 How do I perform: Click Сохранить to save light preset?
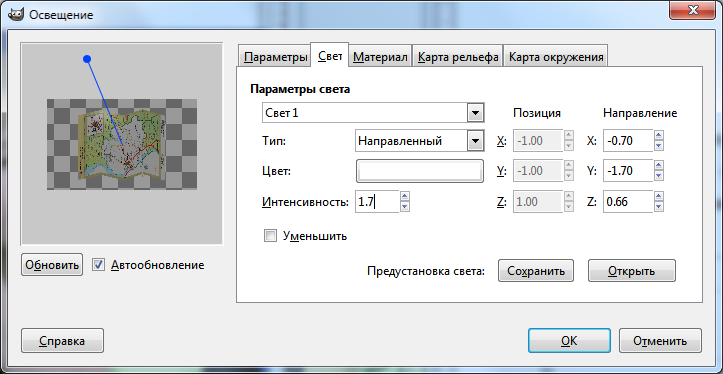(x=536, y=271)
